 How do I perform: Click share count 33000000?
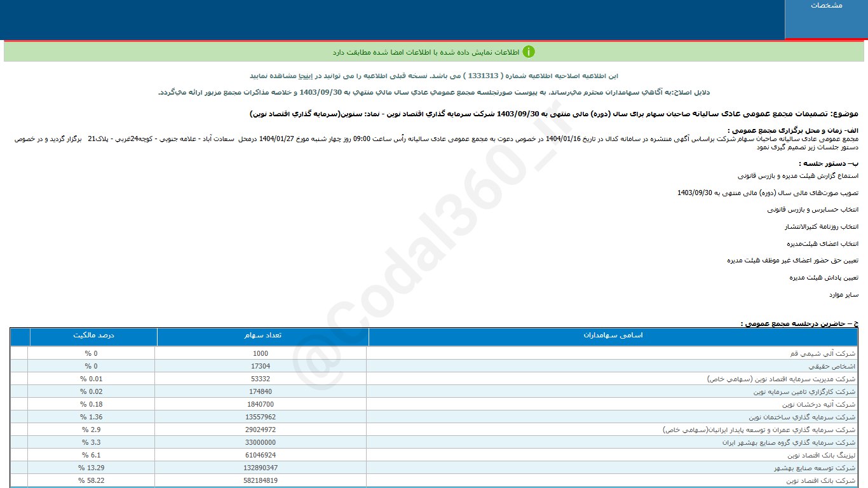tap(261, 442)
